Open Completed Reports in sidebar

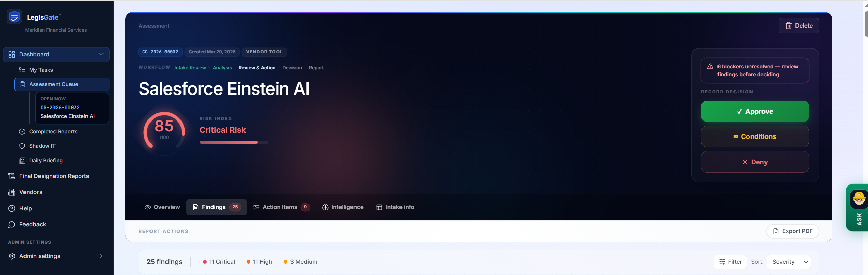(x=62, y=131)
